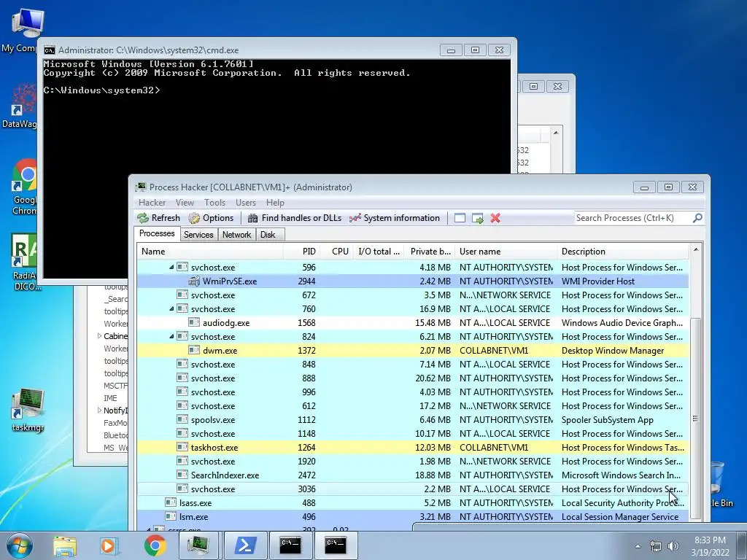This screenshot has height=560, width=747.
Task: Click the 18.88 MB private bytes cell
Action: click(x=433, y=475)
